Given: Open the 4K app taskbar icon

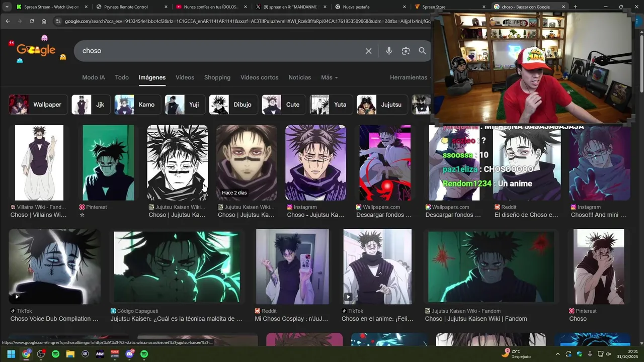Looking at the screenshot, I should [85, 354].
